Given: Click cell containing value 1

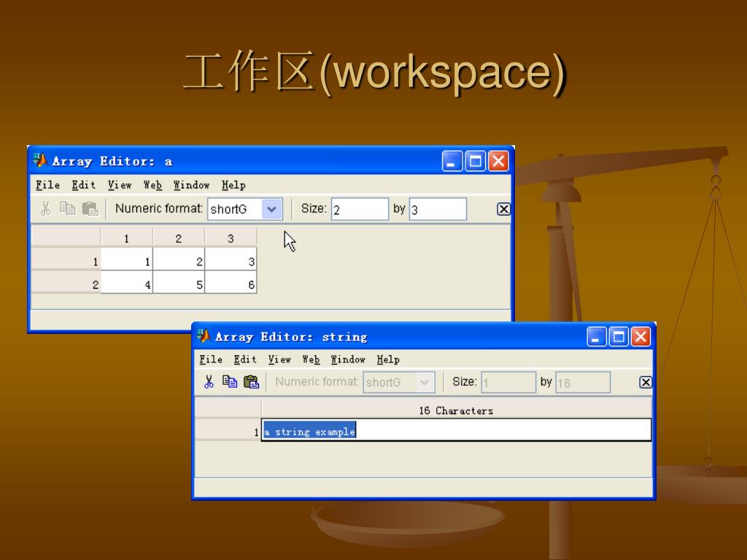Looking at the screenshot, I should (127, 260).
